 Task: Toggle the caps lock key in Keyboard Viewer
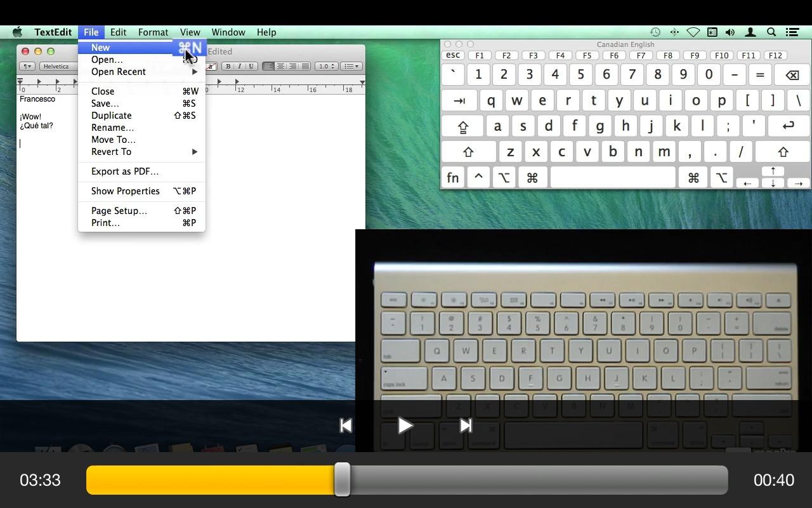[462, 126]
